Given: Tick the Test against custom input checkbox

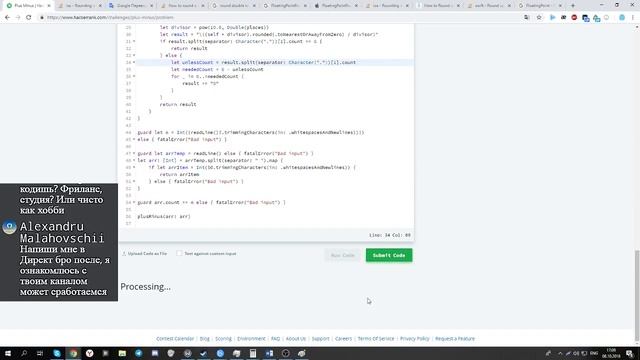Looking at the screenshot, I should click(179, 253).
